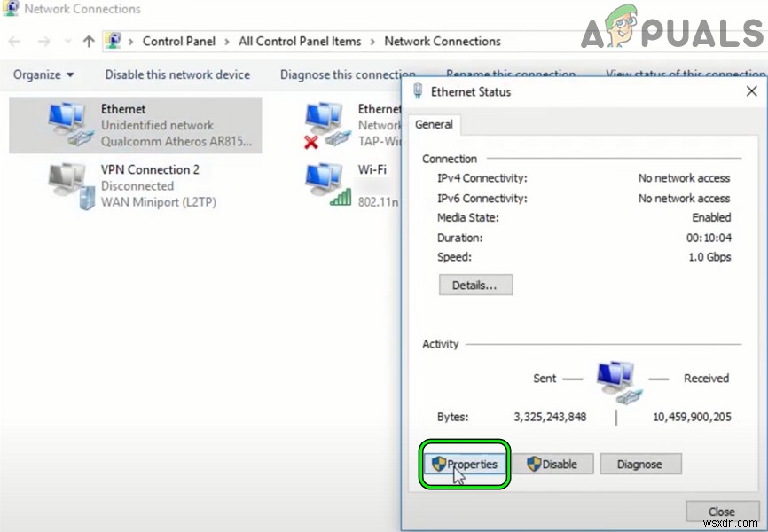Expand chevron after All Control Panel Items
This screenshot has height=532, width=768.
[372, 42]
